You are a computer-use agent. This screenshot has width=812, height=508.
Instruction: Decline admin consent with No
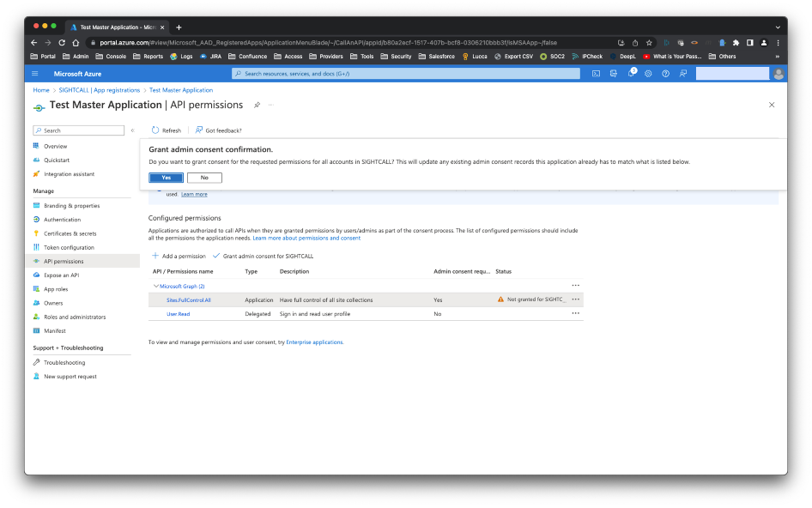204,178
